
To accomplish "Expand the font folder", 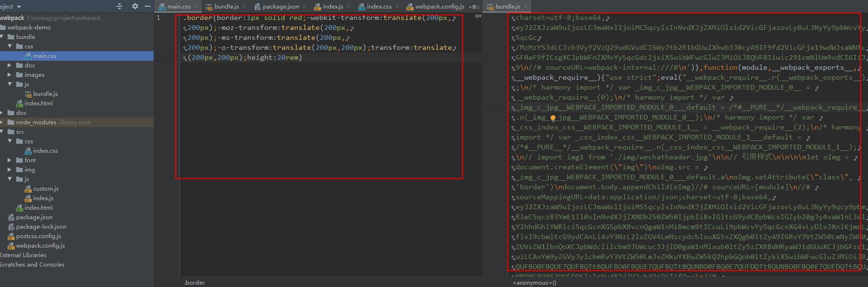I will coord(10,160).
